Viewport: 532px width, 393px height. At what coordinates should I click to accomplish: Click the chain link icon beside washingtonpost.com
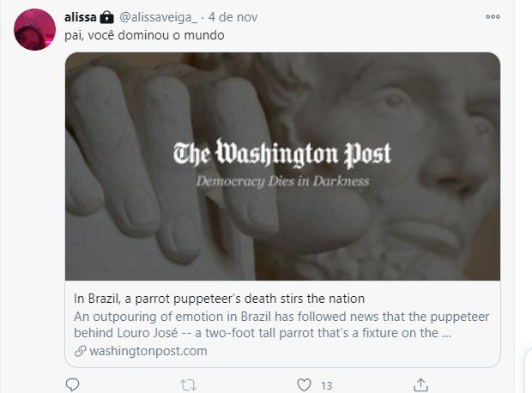pos(80,351)
